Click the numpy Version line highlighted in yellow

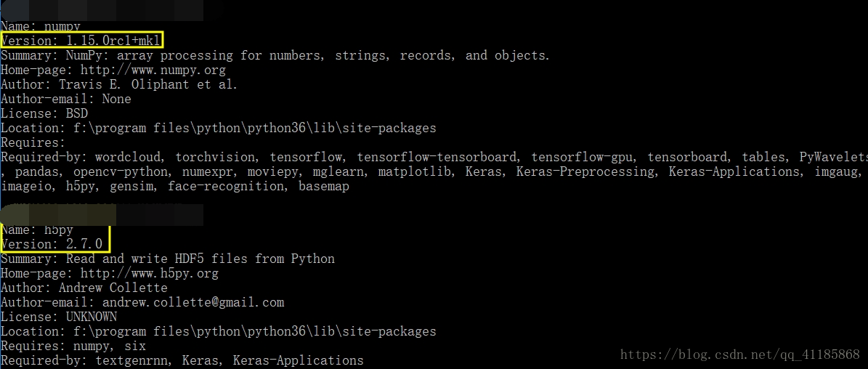click(x=82, y=41)
